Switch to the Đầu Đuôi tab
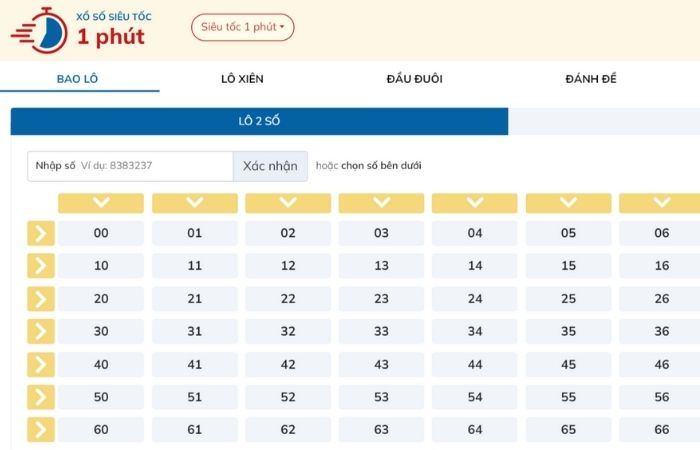The image size is (700, 450). coord(414,79)
